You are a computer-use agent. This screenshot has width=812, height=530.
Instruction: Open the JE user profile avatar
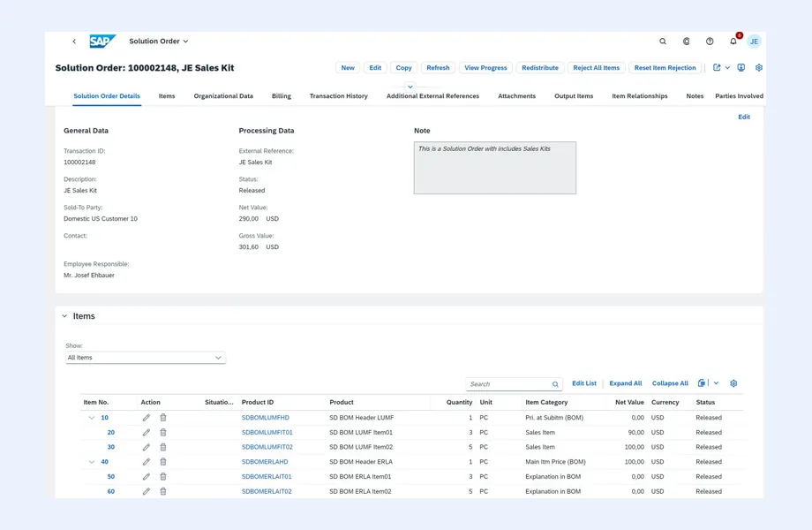coord(754,42)
